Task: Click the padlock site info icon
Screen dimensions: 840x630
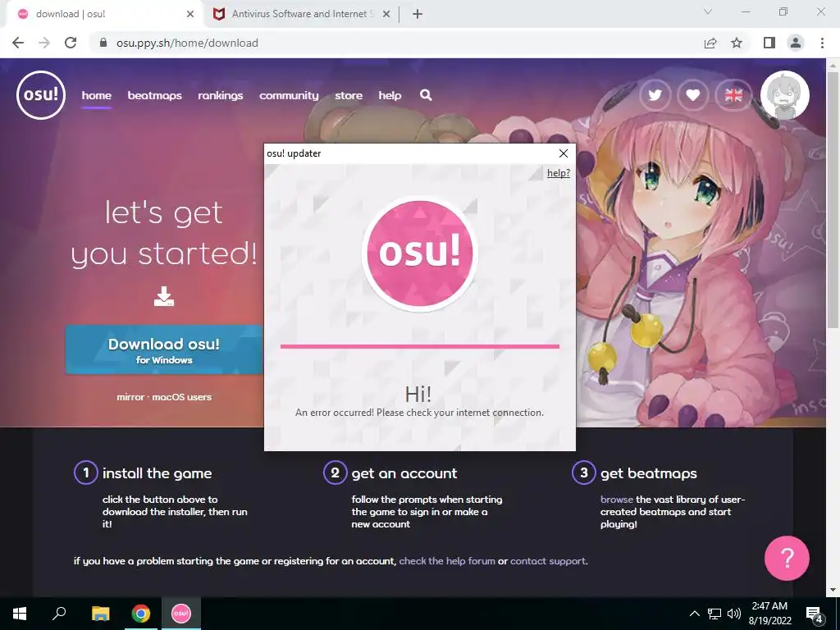Action: [104, 43]
